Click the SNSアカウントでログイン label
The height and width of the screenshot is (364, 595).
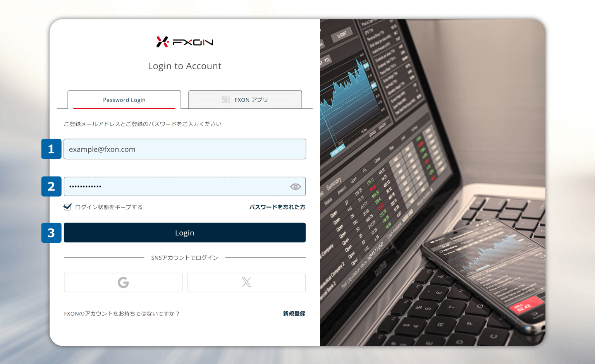pyautogui.click(x=185, y=258)
